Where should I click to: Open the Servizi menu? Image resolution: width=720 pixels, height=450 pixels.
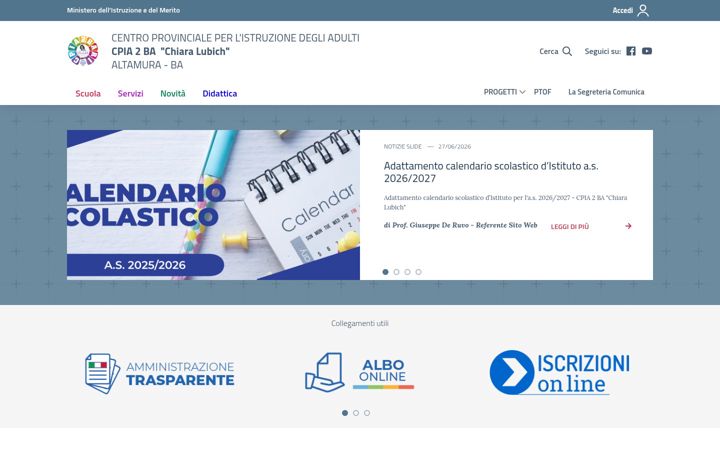point(130,93)
